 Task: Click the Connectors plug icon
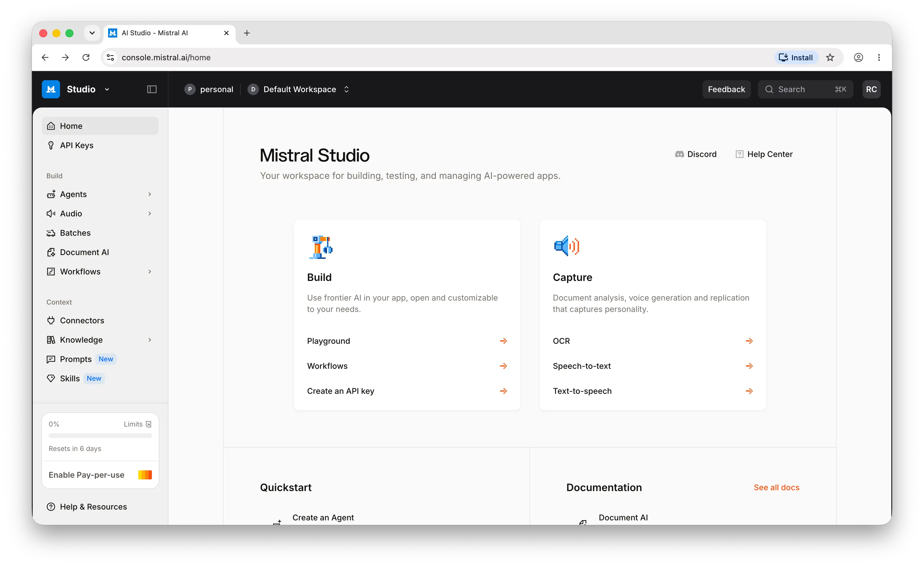[x=51, y=321]
